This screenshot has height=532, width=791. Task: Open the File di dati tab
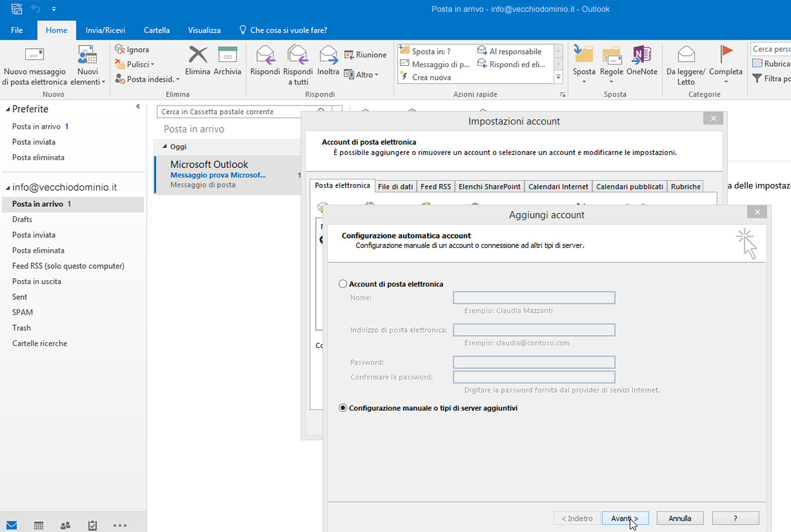[395, 187]
